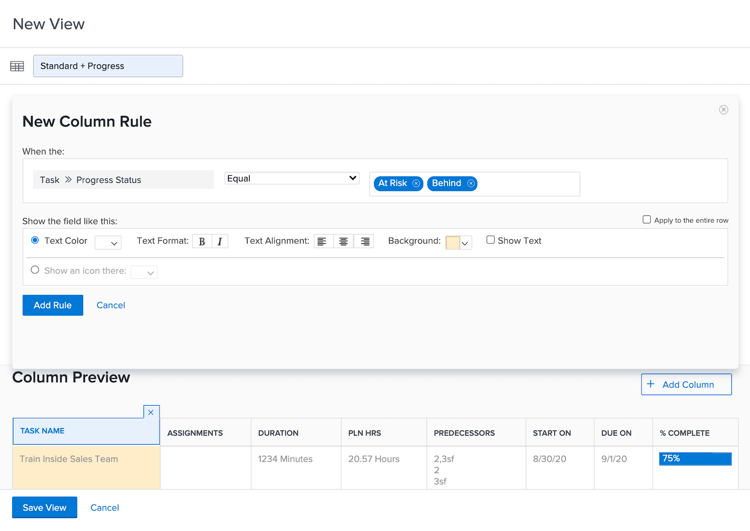Image resolution: width=750 pixels, height=531 pixels.
Task: Click the Save View button
Action: (44, 508)
